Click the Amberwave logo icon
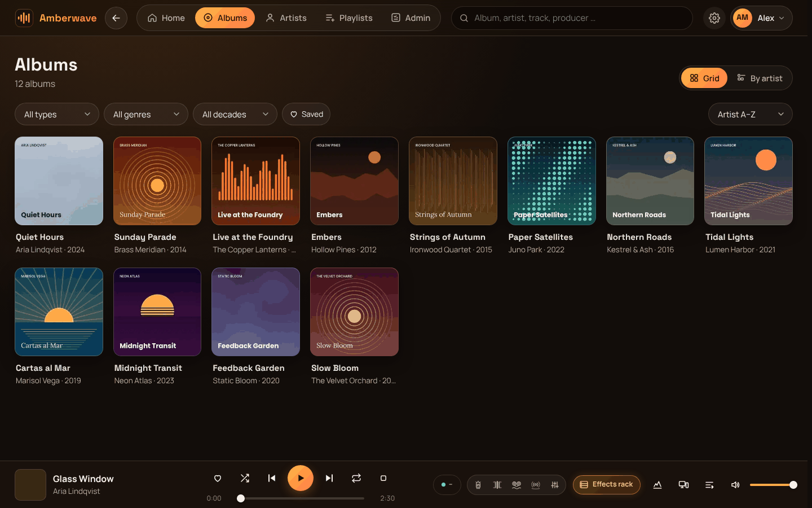The image size is (812, 508). click(x=24, y=18)
